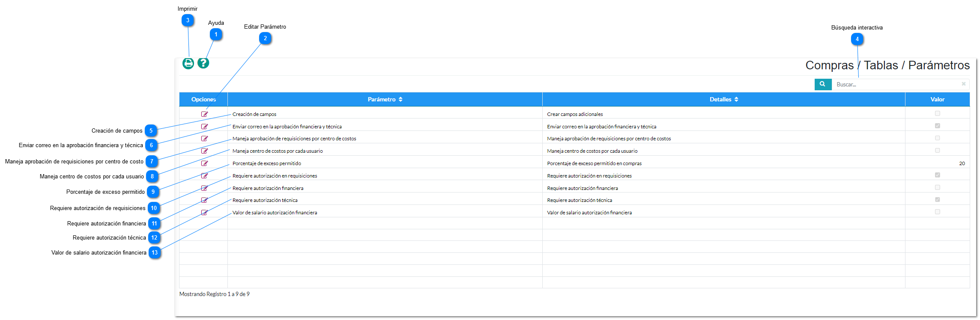Viewport: 980px width, 320px height.
Task: Click the Compras / Tablas / Parámetros title
Action: point(887,65)
